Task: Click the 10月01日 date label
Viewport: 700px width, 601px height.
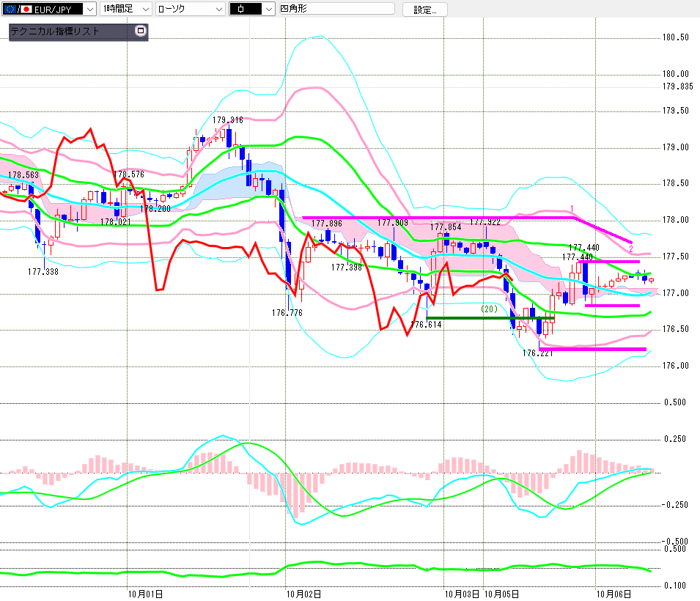Action: pyautogui.click(x=146, y=594)
